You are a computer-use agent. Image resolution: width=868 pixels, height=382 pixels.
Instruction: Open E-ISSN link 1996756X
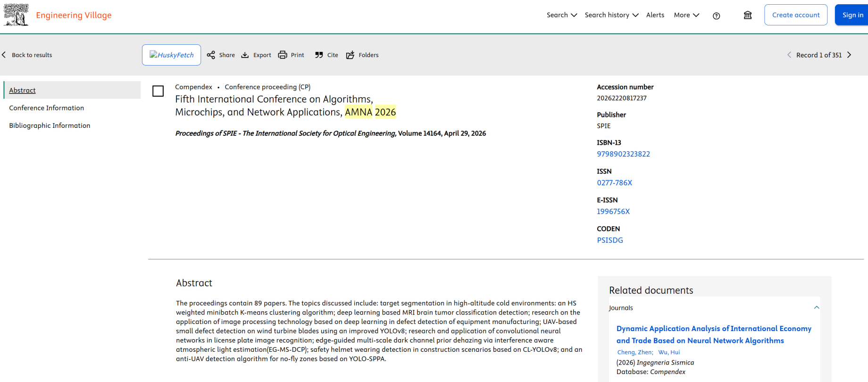(x=613, y=212)
